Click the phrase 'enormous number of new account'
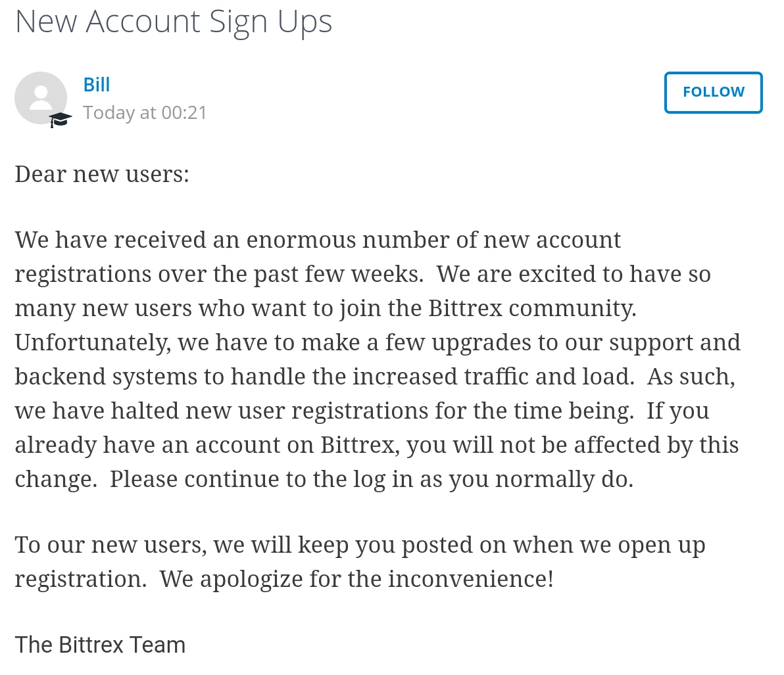Viewport: 784px width, 675px height. (x=433, y=241)
